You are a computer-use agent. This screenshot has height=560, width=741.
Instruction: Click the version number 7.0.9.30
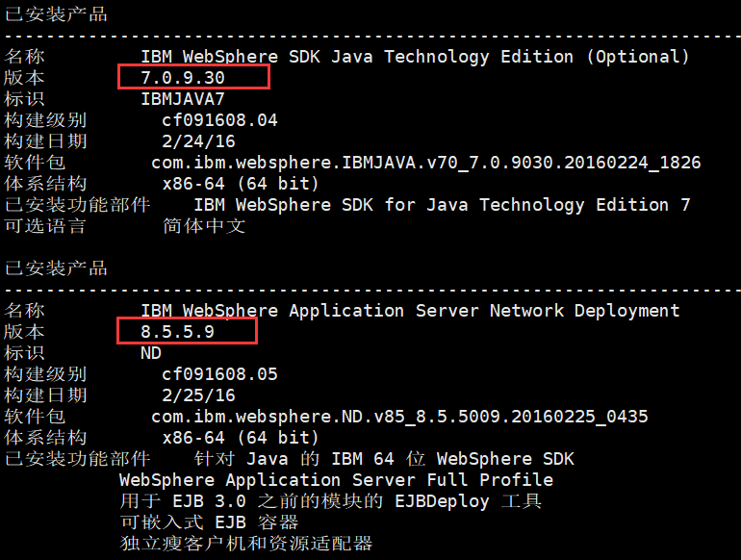(x=183, y=78)
